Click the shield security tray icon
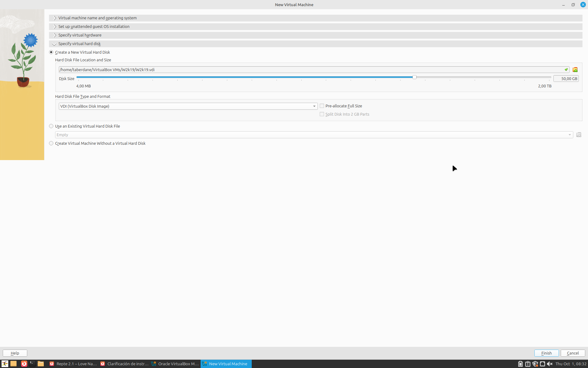The height and width of the screenshot is (368, 588). pos(535,364)
